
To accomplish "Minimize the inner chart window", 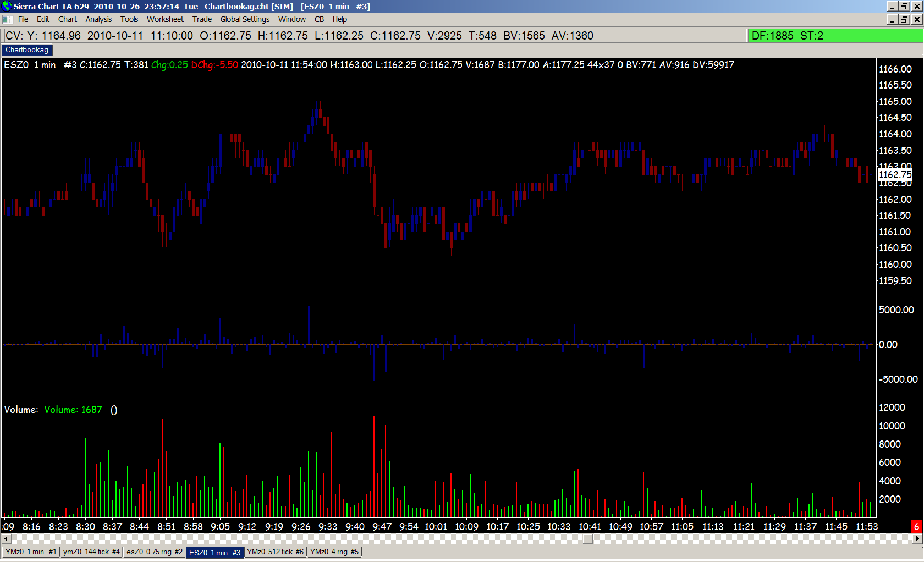I will coord(893,19).
